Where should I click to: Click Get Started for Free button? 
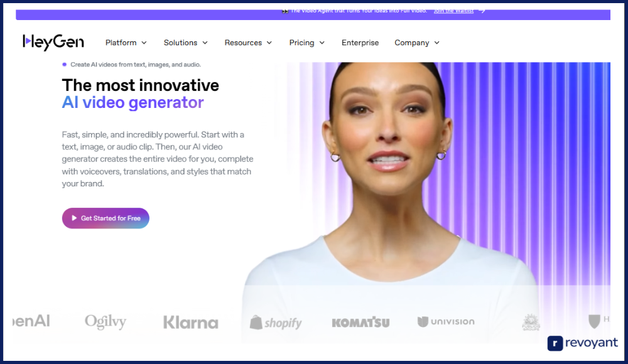(106, 218)
